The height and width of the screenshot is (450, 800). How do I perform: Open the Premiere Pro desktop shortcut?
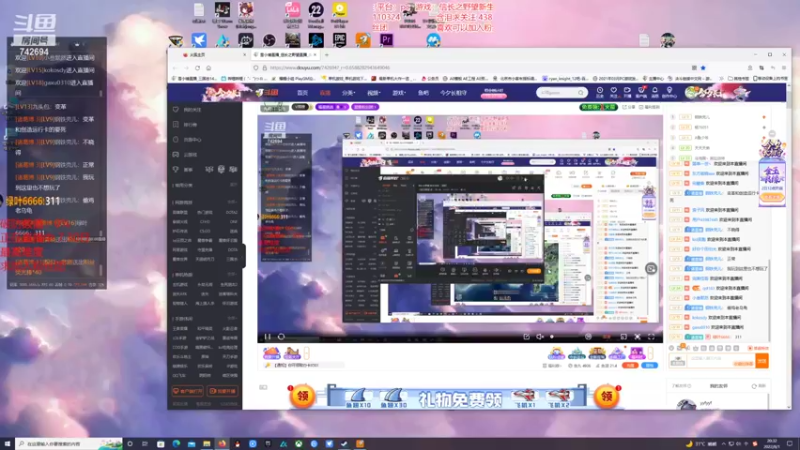[386, 40]
